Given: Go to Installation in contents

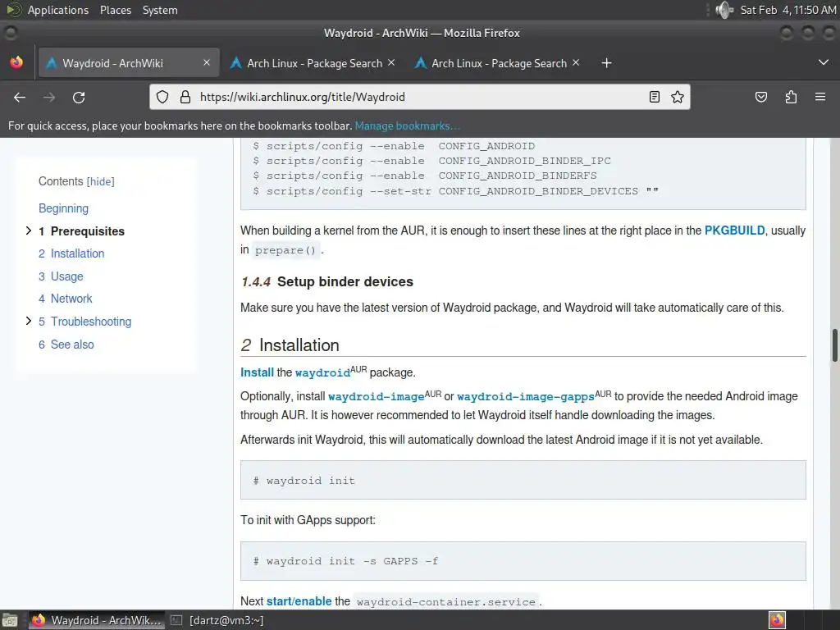Looking at the screenshot, I should tap(71, 253).
